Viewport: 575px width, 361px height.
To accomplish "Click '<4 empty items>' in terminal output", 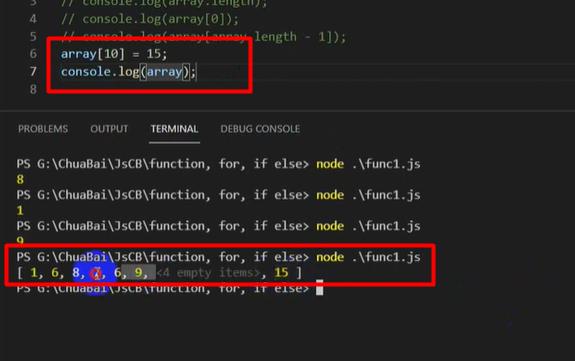I will [208, 273].
